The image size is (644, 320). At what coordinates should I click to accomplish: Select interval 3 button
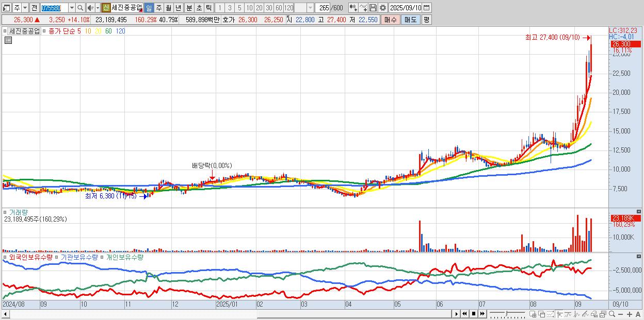[x=230, y=8]
